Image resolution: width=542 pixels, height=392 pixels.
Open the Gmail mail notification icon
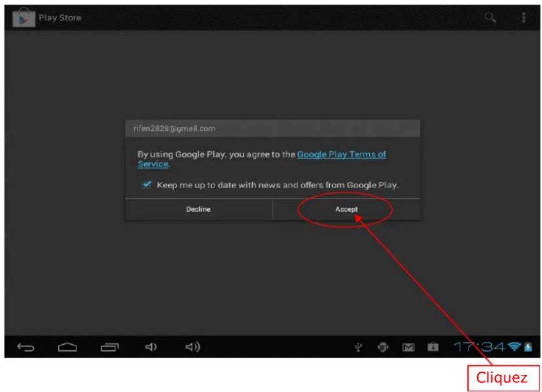[408, 347]
